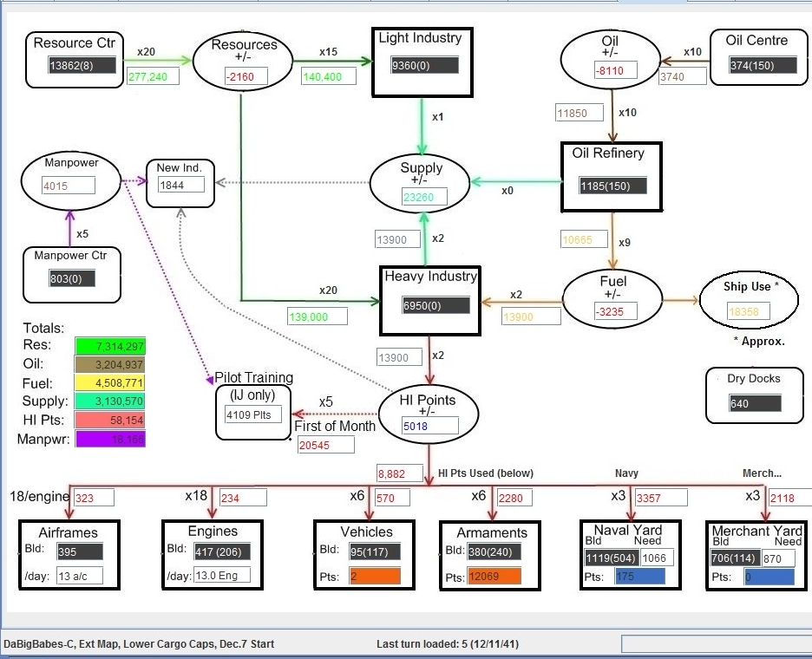This screenshot has height=659, width=812.
Task: Click the Supply +/- value 23260
Action: coord(424,197)
